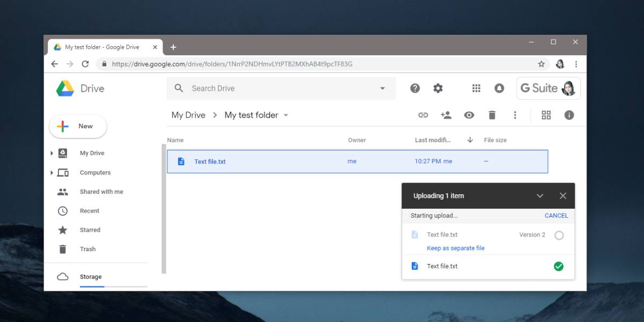Reload the Chrome page
The width and height of the screenshot is (644, 322).
pos(85,64)
